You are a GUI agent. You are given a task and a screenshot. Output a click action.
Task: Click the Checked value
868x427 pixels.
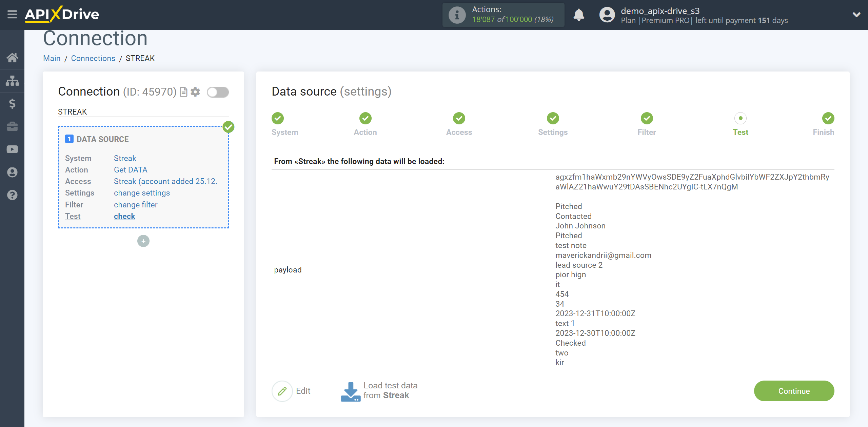pyautogui.click(x=571, y=343)
